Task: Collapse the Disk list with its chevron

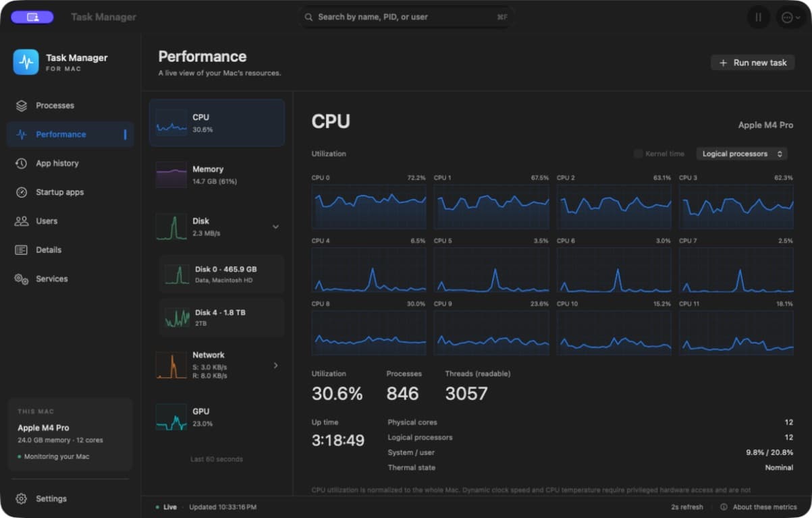Action: 275,227
